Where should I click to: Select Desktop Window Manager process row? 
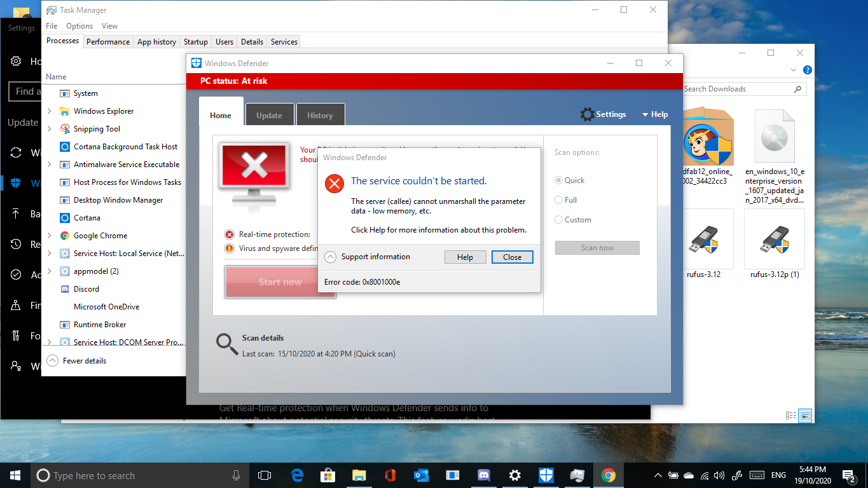click(x=114, y=200)
